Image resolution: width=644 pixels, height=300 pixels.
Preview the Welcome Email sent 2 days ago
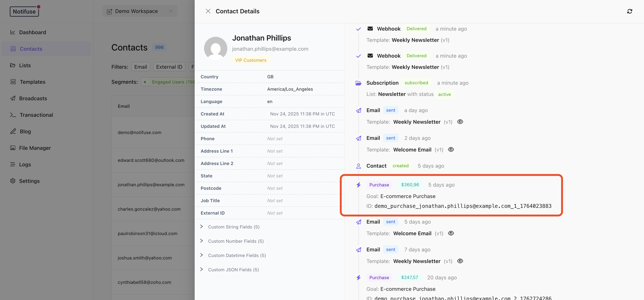click(451, 149)
